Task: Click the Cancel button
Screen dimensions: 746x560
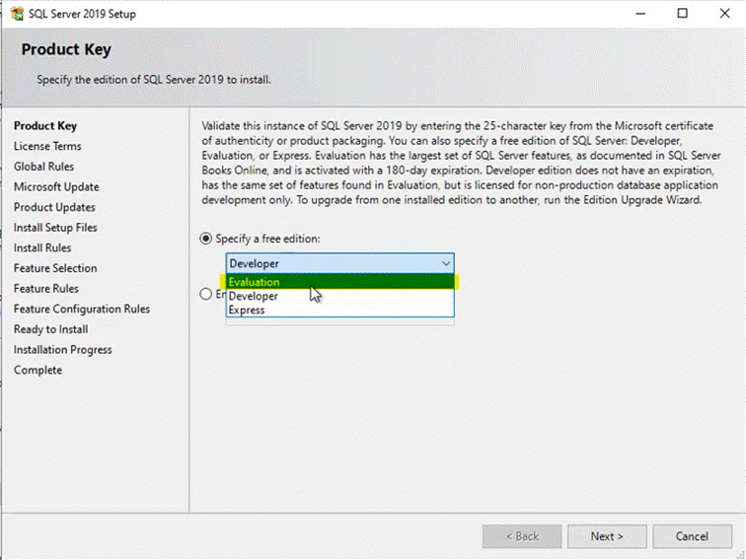Action: click(692, 536)
